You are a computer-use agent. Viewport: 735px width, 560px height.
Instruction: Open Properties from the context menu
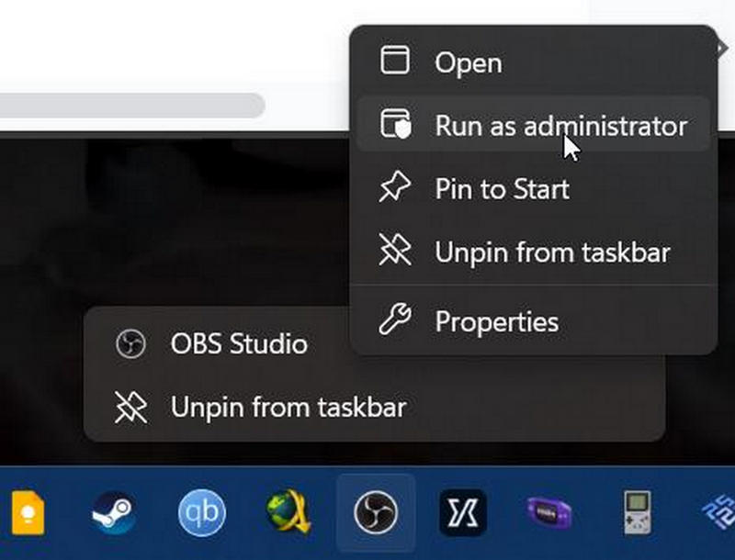(x=534, y=321)
